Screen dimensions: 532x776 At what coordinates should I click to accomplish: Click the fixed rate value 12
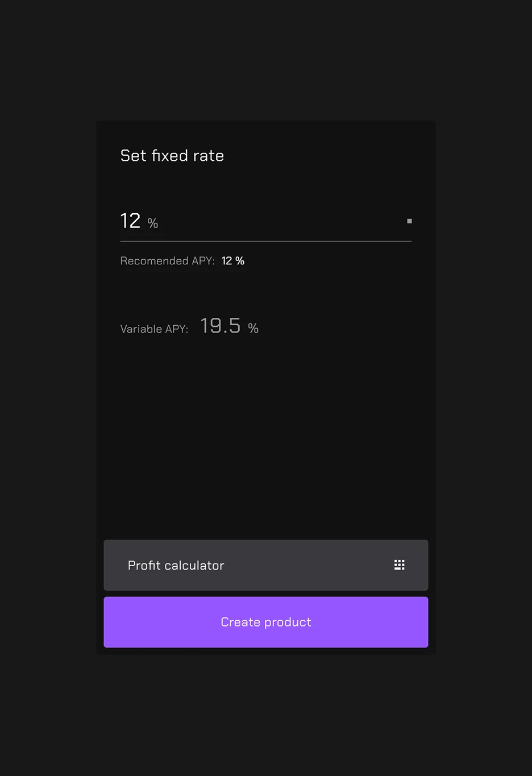(x=130, y=221)
